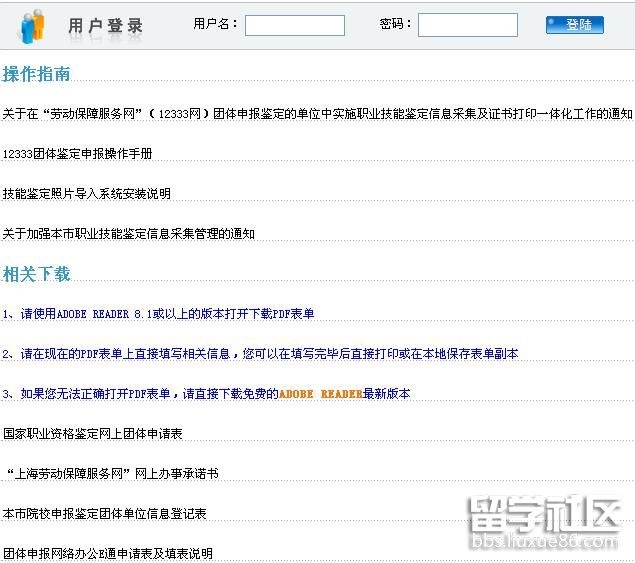Open the 劳动保障服务网 团体申报鉴定 notice link

click(317, 114)
